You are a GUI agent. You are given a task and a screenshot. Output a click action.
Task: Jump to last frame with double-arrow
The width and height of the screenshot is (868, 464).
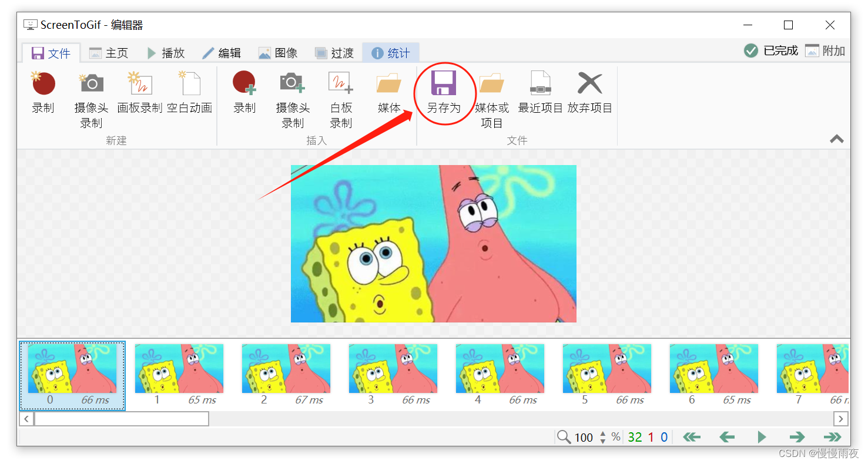832,437
